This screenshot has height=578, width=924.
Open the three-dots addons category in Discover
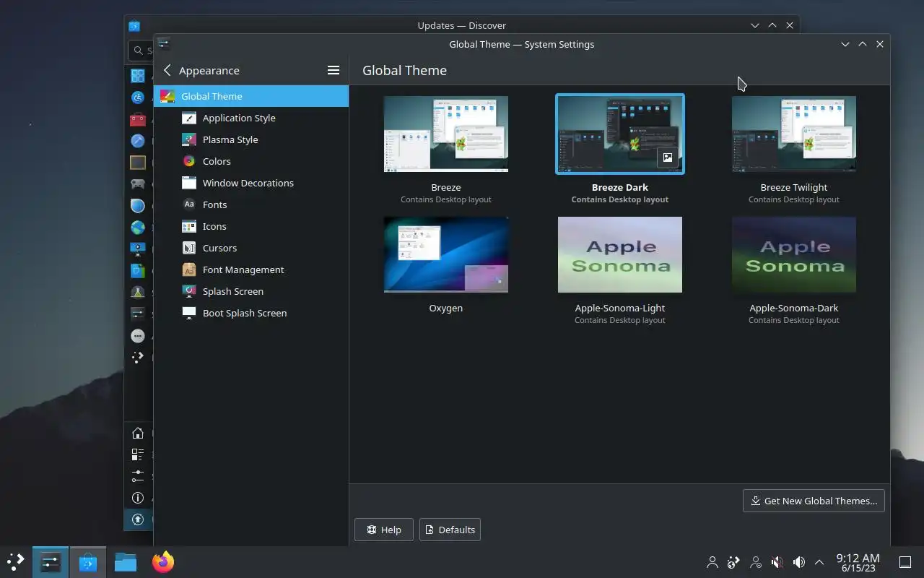138,336
